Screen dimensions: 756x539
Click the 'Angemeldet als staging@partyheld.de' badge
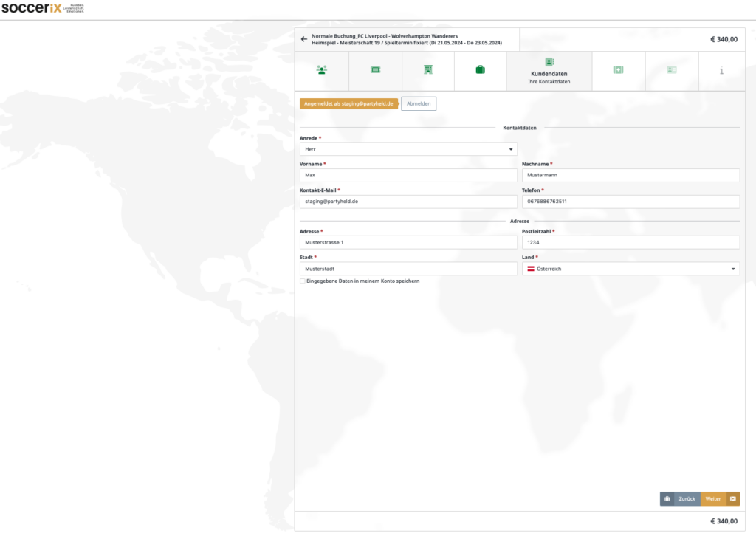[348, 103]
